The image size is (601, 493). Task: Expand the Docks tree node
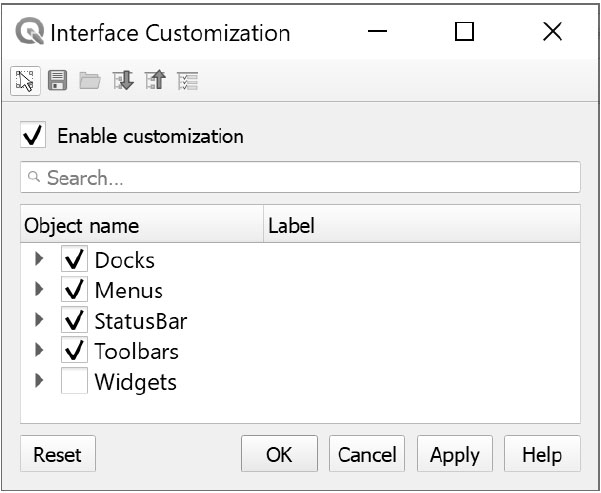click(40, 260)
